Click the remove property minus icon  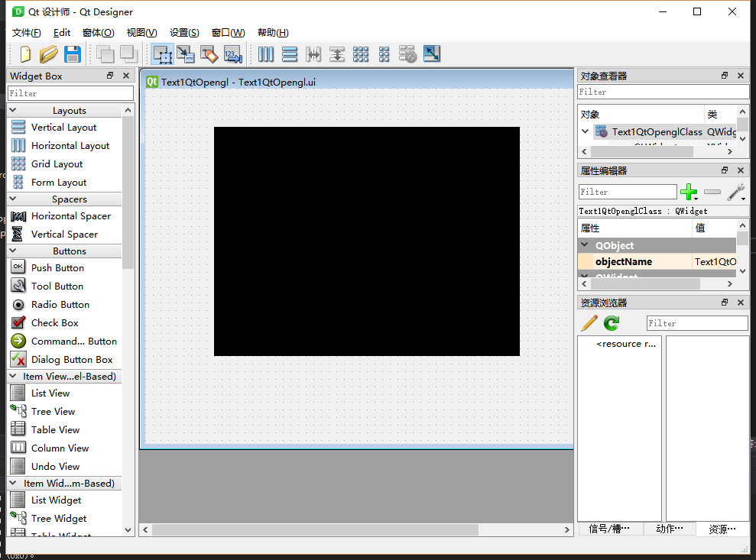tap(712, 192)
